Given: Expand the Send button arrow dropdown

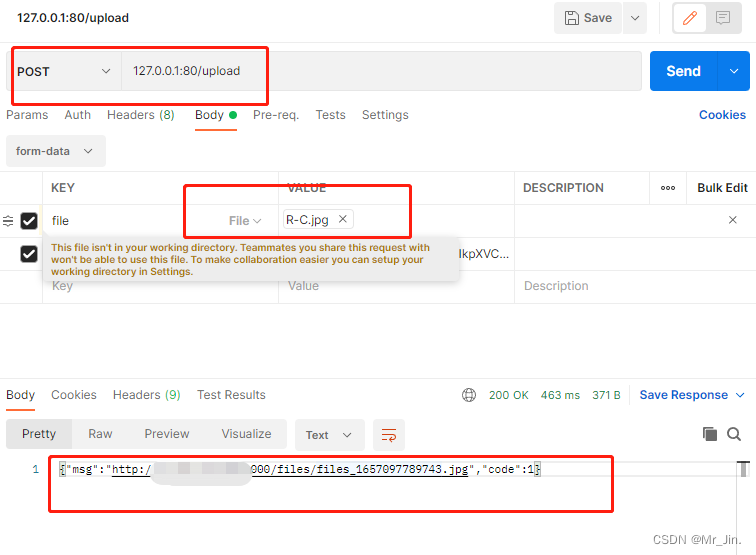Looking at the screenshot, I should [734, 71].
